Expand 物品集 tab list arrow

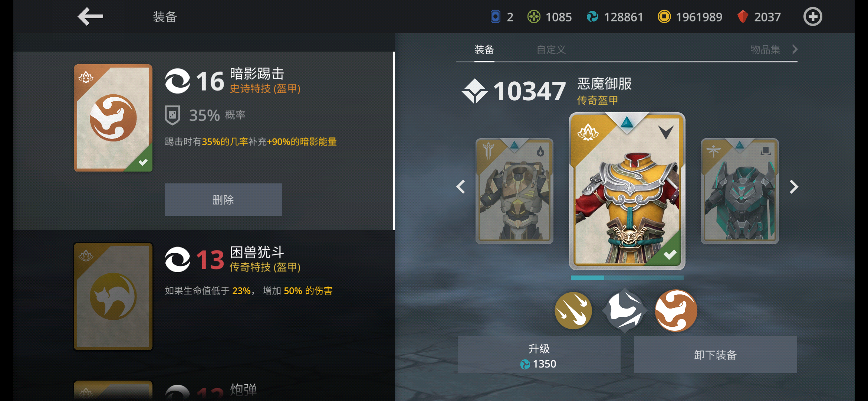click(x=795, y=49)
